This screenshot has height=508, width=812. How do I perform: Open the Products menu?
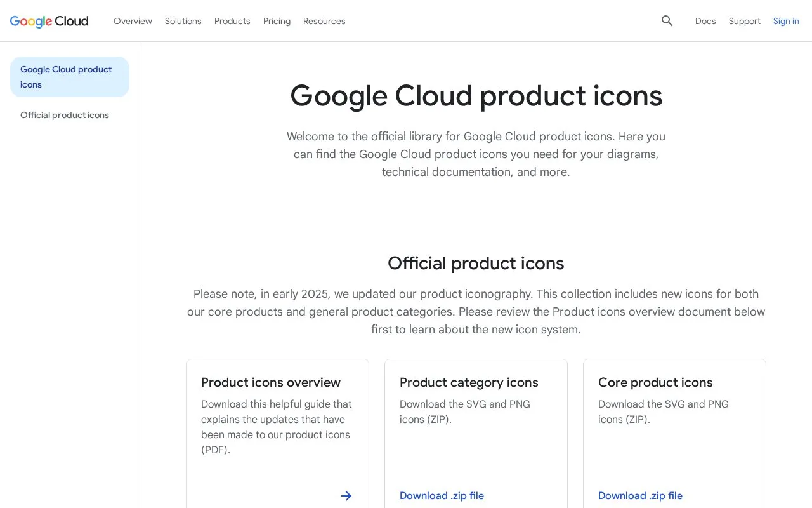point(232,21)
